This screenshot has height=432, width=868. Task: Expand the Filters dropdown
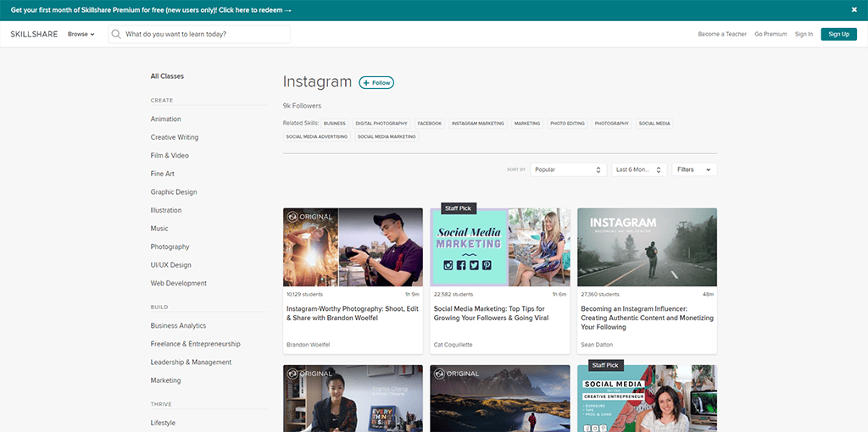(x=694, y=169)
